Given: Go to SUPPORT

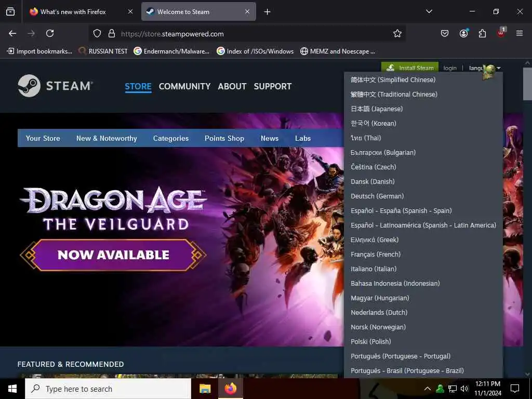Looking at the screenshot, I should pos(273,86).
